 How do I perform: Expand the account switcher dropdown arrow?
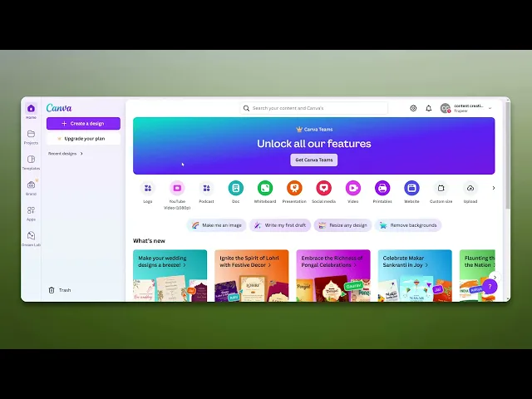[x=490, y=108]
